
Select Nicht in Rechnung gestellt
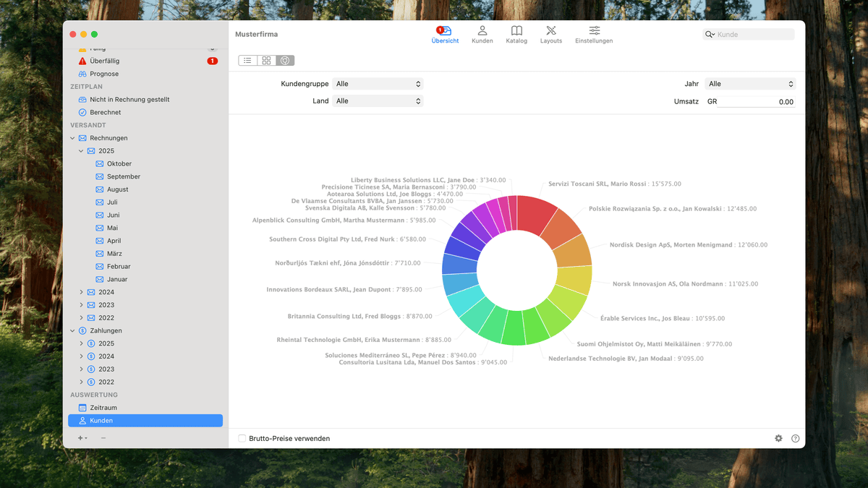pos(129,100)
